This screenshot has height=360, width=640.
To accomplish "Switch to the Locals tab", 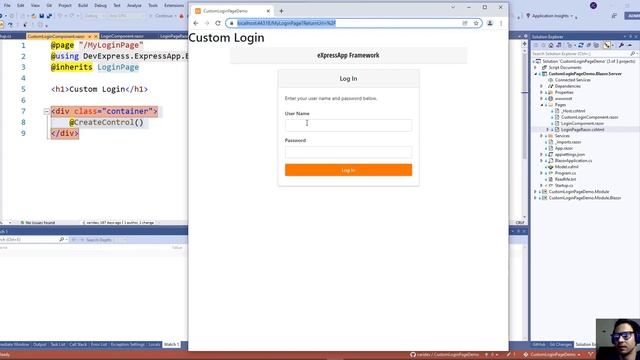I will 154,345.
